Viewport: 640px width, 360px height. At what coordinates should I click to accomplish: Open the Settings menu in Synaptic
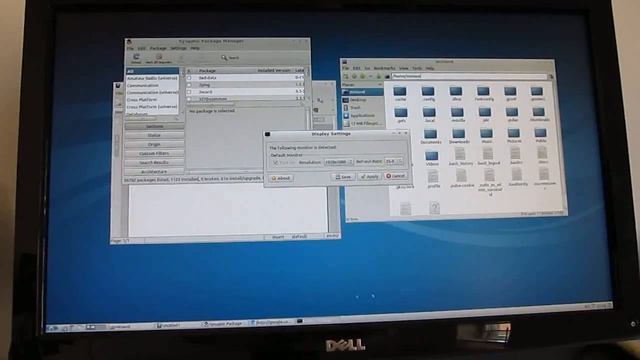click(x=178, y=48)
